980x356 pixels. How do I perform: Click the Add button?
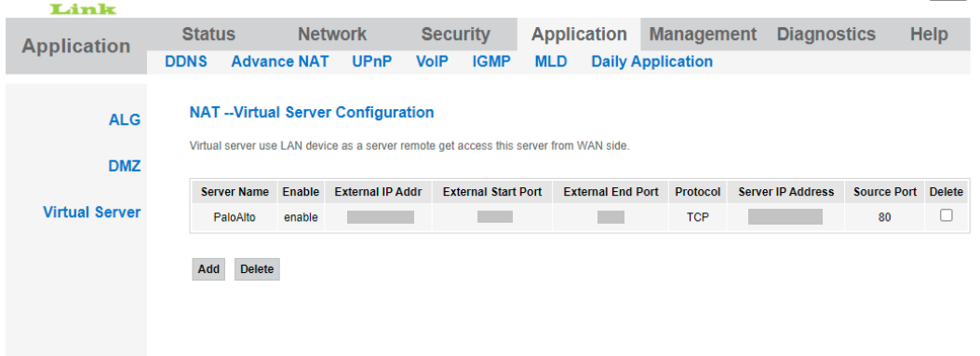(208, 269)
